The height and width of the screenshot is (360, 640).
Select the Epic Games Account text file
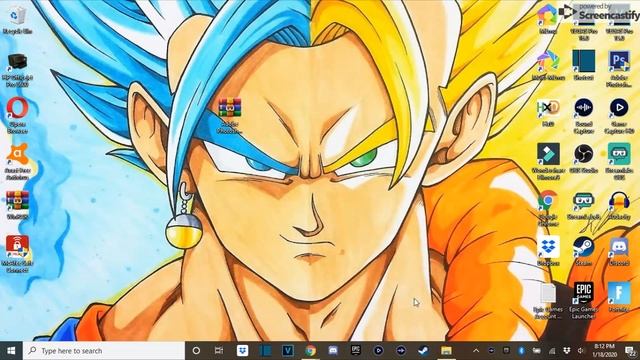tap(548, 301)
